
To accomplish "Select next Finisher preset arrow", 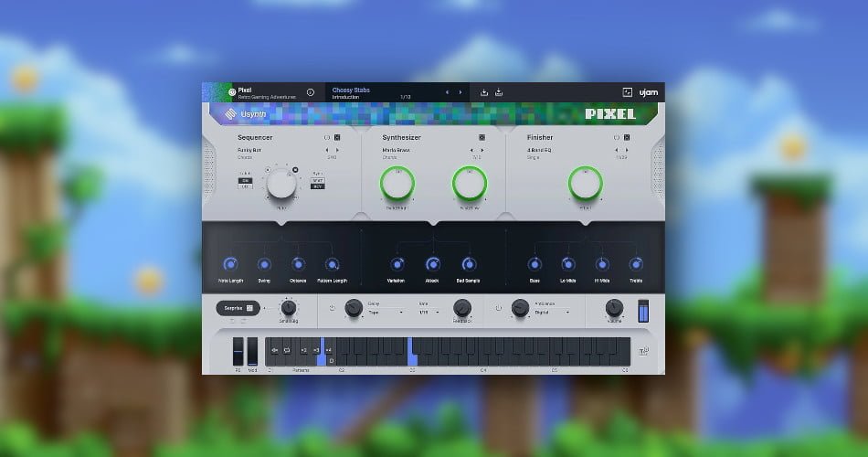I will pos(627,150).
